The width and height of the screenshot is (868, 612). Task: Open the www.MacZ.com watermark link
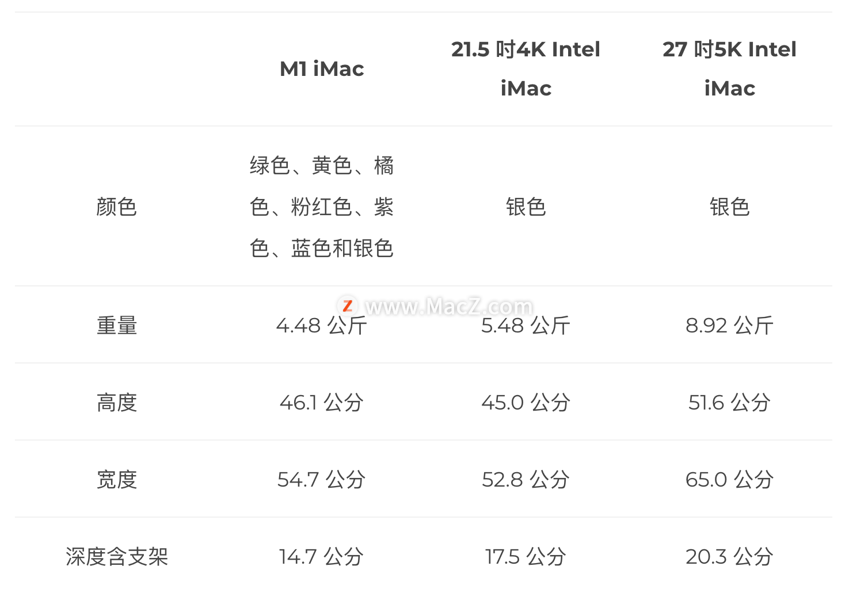[449, 307]
